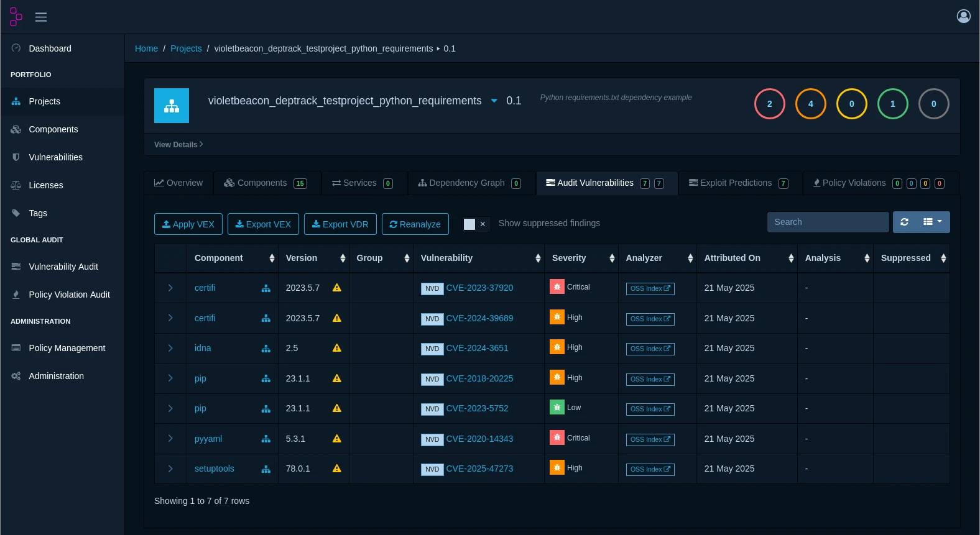The height and width of the screenshot is (535, 980).
Task: Click the orange high count circle
Action: point(811,104)
